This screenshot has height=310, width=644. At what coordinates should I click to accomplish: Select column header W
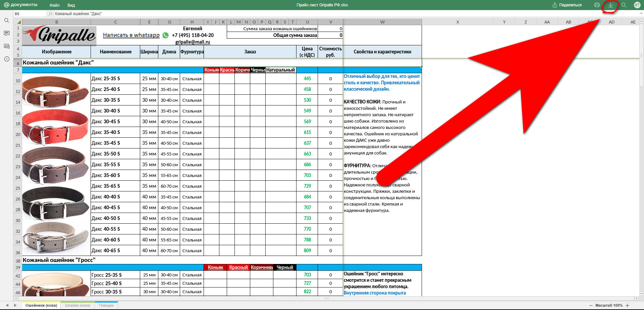point(382,22)
